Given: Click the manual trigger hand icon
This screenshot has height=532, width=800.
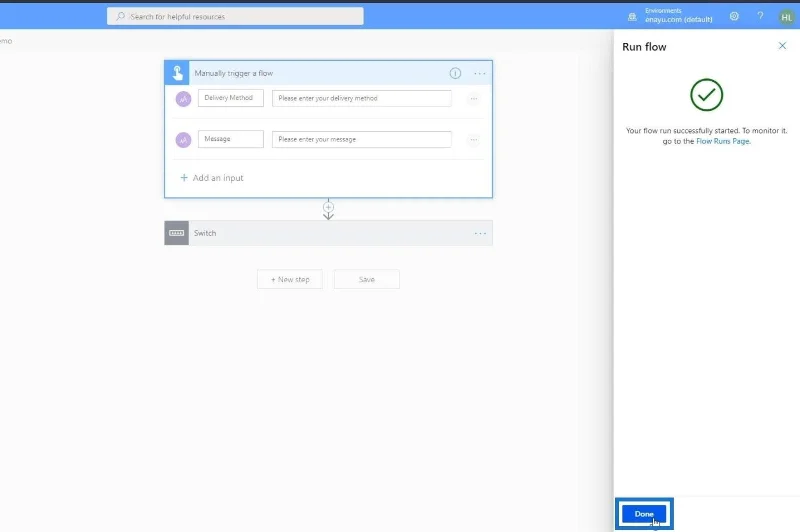Looking at the screenshot, I should point(177,73).
